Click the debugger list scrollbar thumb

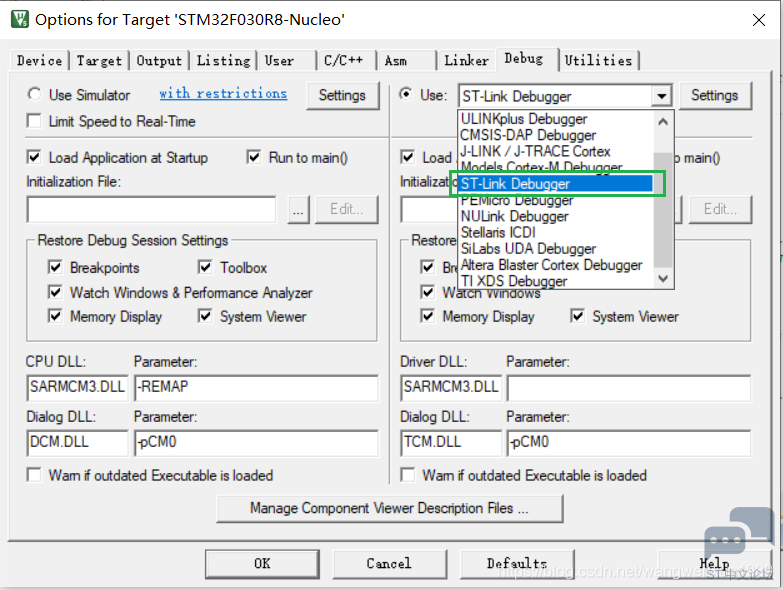tap(663, 210)
